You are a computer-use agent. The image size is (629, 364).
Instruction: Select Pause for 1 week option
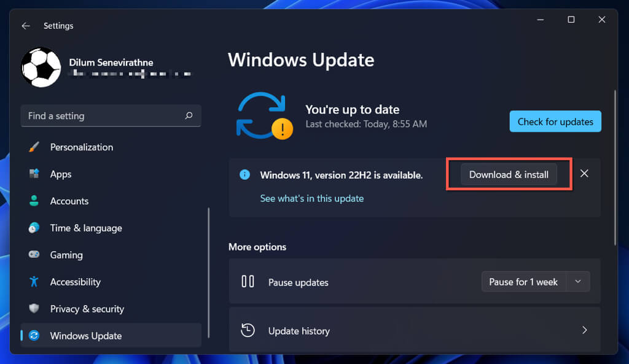point(523,282)
